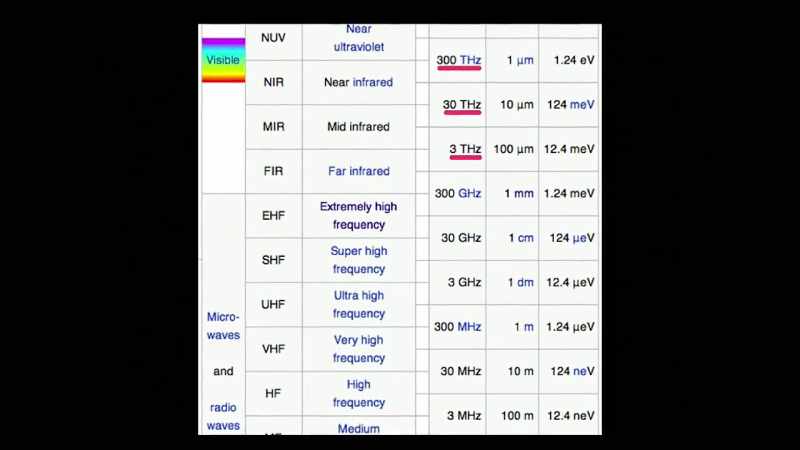Click the 3 GHz frequency value

[464, 282]
